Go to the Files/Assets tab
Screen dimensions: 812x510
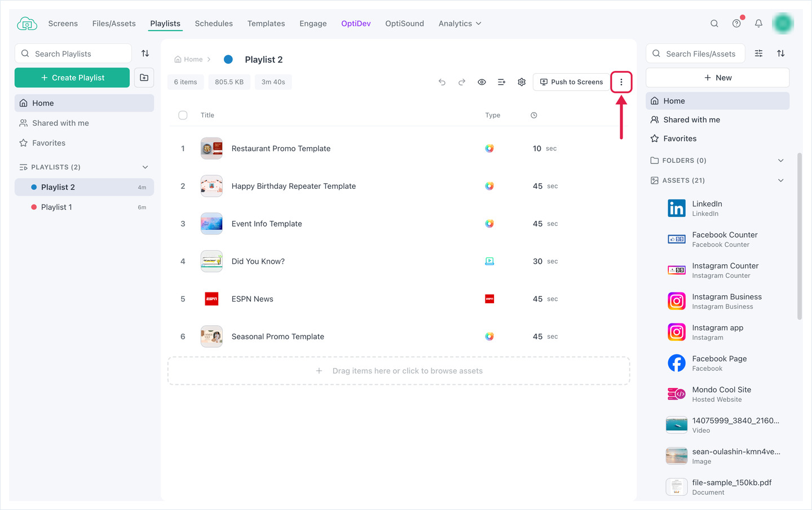114,24
